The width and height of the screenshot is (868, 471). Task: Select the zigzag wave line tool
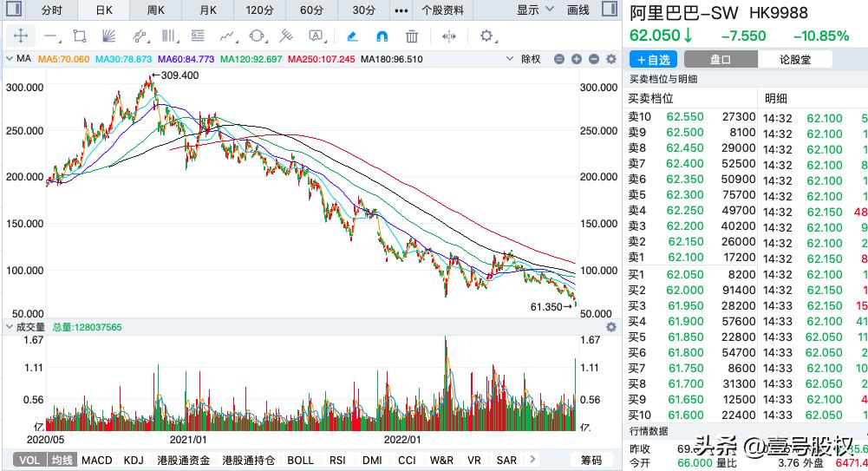tap(227, 36)
